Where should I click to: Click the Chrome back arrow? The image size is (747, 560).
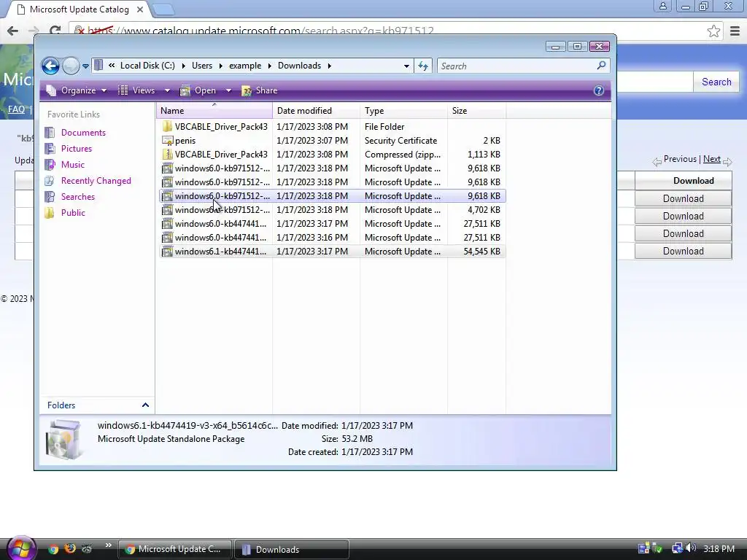tap(12, 31)
